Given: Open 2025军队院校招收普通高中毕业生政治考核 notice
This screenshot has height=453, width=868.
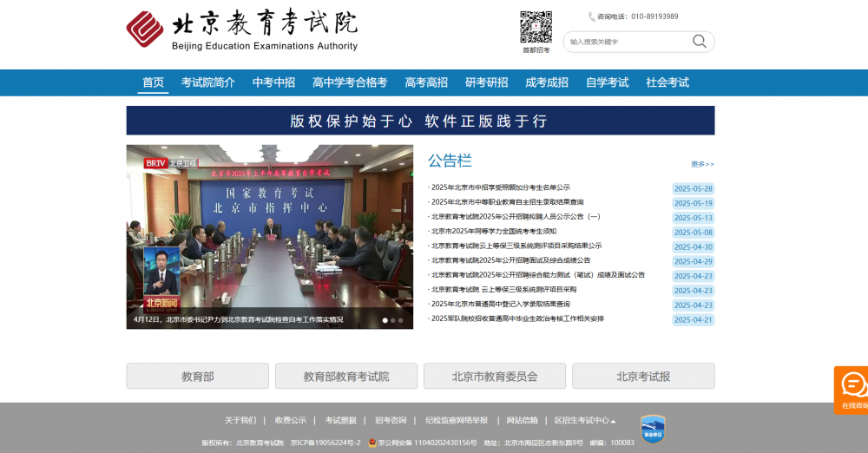Looking at the screenshot, I should coord(517,318).
